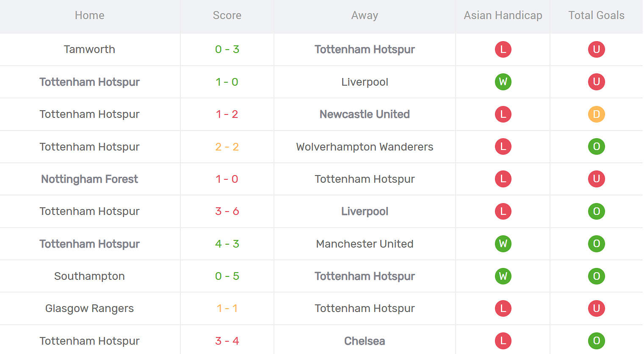The image size is (644, 354).
Task: Open the Tamworth team link
Action: click(x=89, y=49)
